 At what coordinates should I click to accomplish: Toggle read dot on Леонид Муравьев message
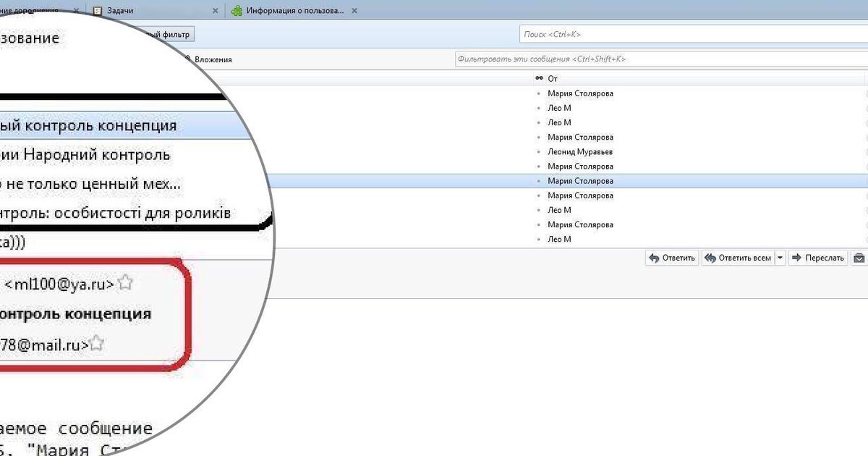538,152
